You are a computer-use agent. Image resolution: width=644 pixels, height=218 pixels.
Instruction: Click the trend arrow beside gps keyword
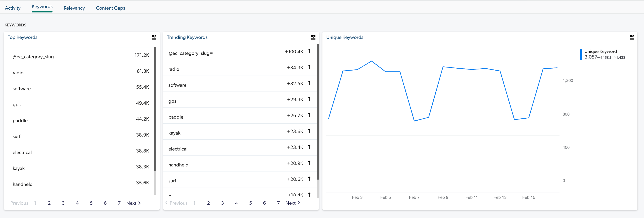coord(309,99)
